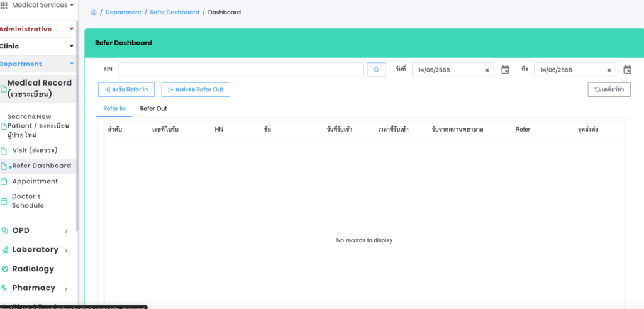Open the end date calendar picker icon

tap(627, 70)
